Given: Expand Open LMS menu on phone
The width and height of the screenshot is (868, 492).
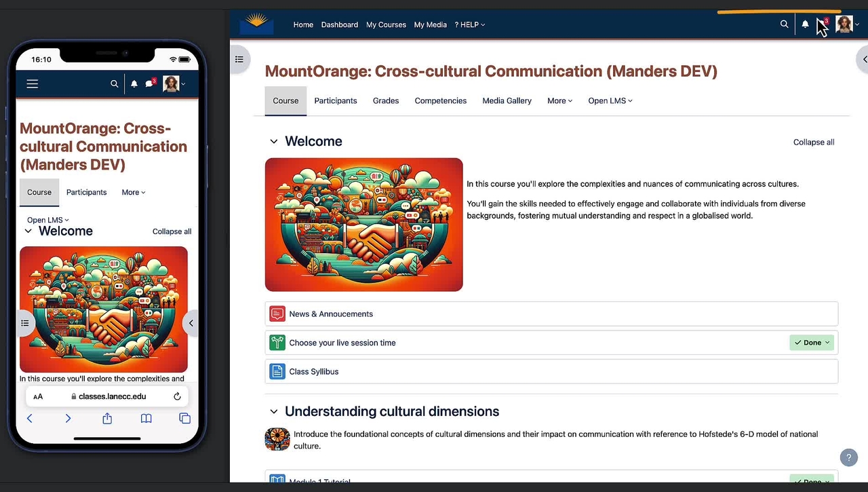Looking at the screenshot, I should [48, 220].
